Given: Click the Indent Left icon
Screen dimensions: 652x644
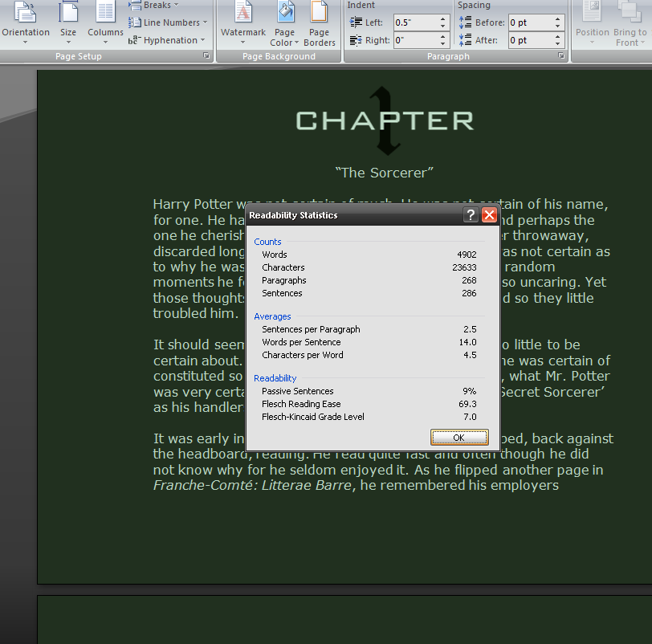Looking at the screenshot, I should [x=356, y=22].
